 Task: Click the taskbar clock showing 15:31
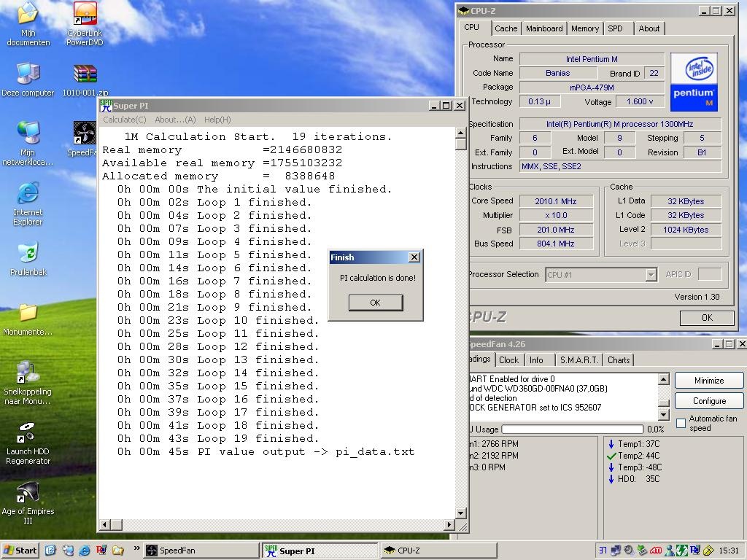tap(729, 551)
